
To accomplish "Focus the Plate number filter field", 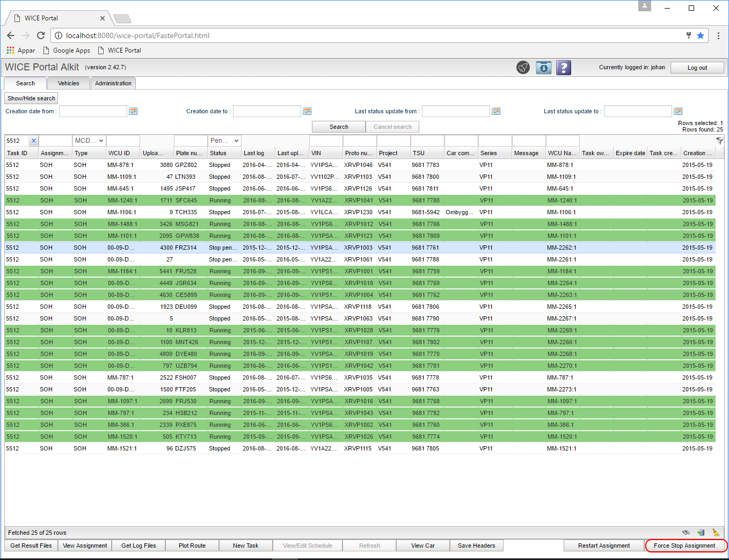I will click(191, 141).
